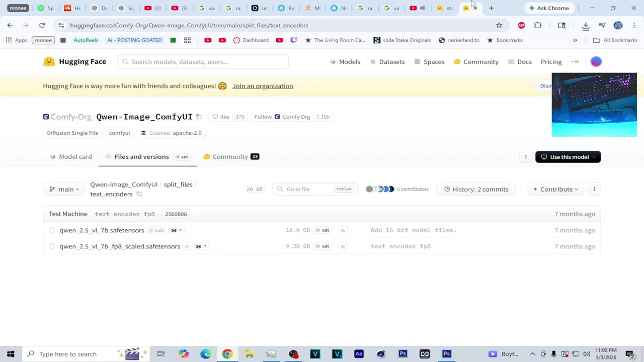Image resolution: width=644 pixels, height=362 pixels.
Task: Open xet info for qwen_2.5_vl_7b.safetensors
Action: coord(322,230)
